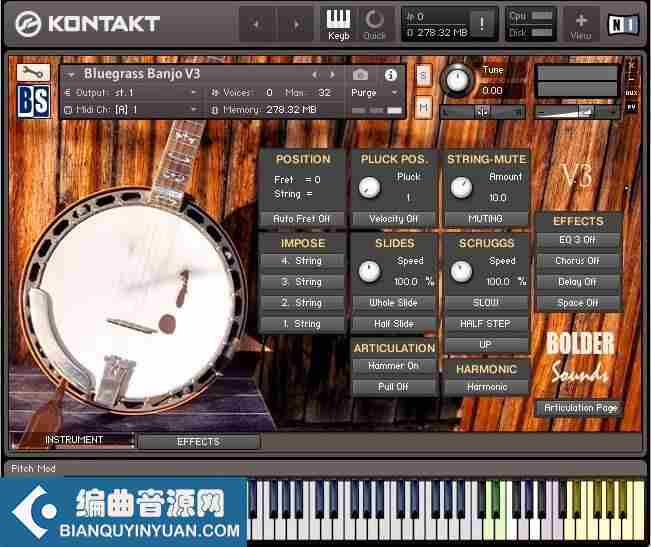
Task: Toggle the Kontakt on-screen keyboard (Keyb)
Action: pyautogui.click(x=338, y=24)
